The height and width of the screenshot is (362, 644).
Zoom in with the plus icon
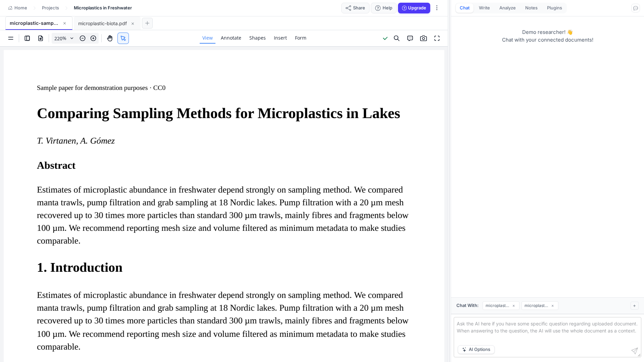pos(93,38)
